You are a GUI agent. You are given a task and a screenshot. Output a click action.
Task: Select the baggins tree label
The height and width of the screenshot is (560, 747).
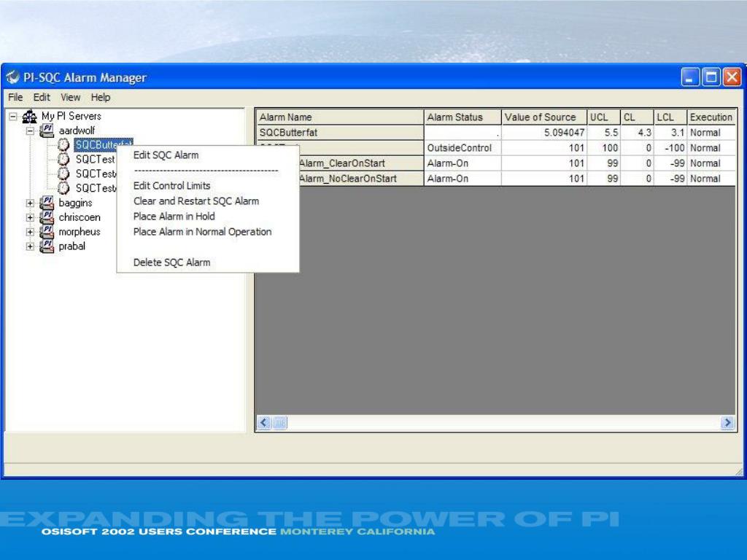click(75, 203)
